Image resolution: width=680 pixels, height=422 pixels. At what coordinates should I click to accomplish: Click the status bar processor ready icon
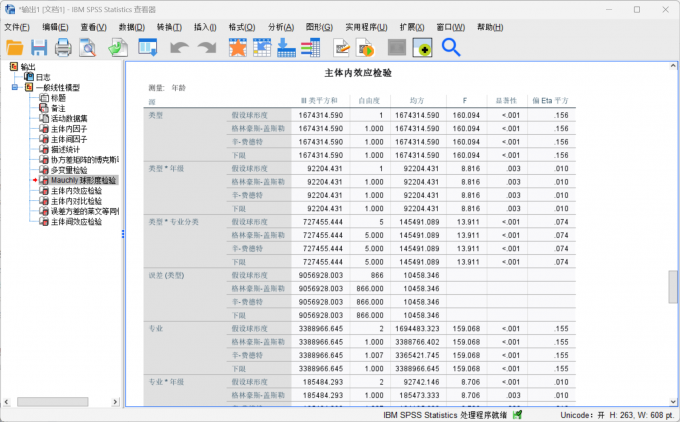click(x=517, y=415)
